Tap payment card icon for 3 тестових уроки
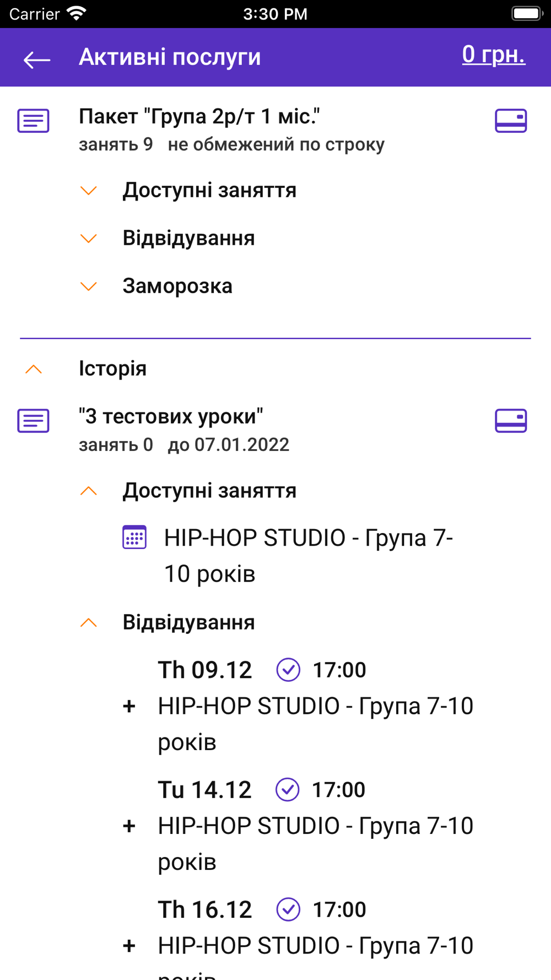The height and width of the screenshot is (980, 551). click(x=511, y=421)
